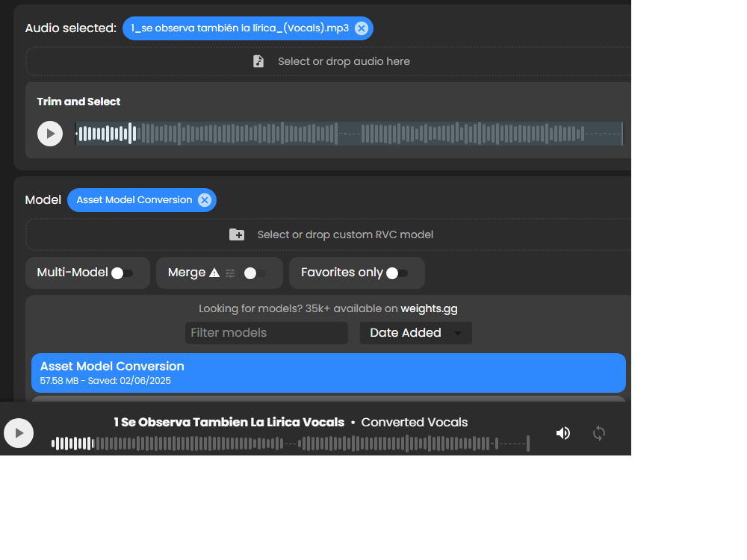The height and width of the screenshot is (560, 747).
Task: Toggle the loop repeat icon in the player
Action: 599,433
